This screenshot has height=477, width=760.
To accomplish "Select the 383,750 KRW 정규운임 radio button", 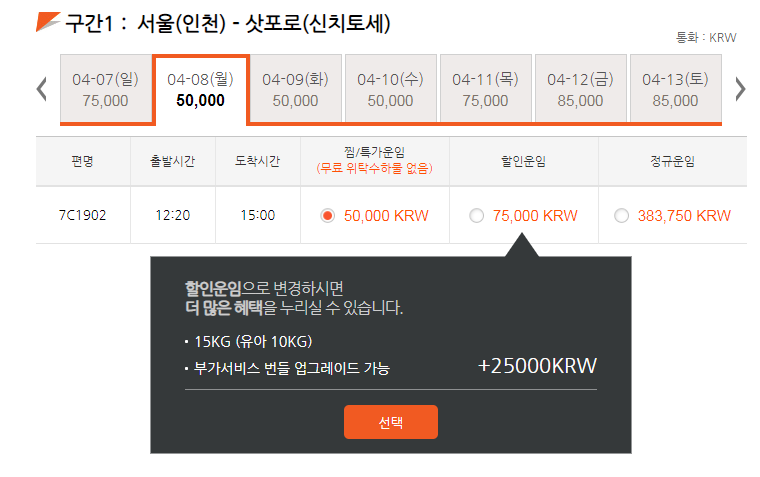I will (621, 215).
